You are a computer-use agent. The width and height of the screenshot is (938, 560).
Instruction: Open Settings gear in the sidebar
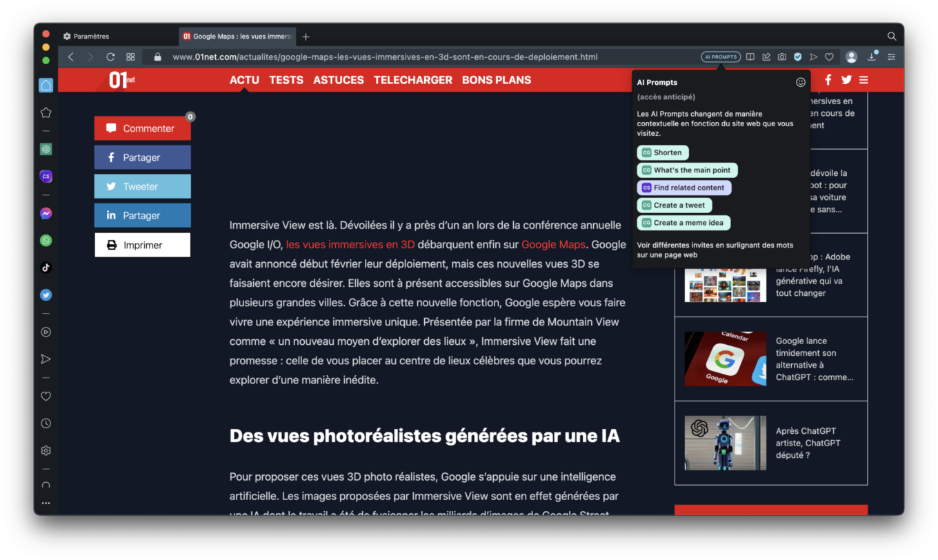(x=46, y=450)
